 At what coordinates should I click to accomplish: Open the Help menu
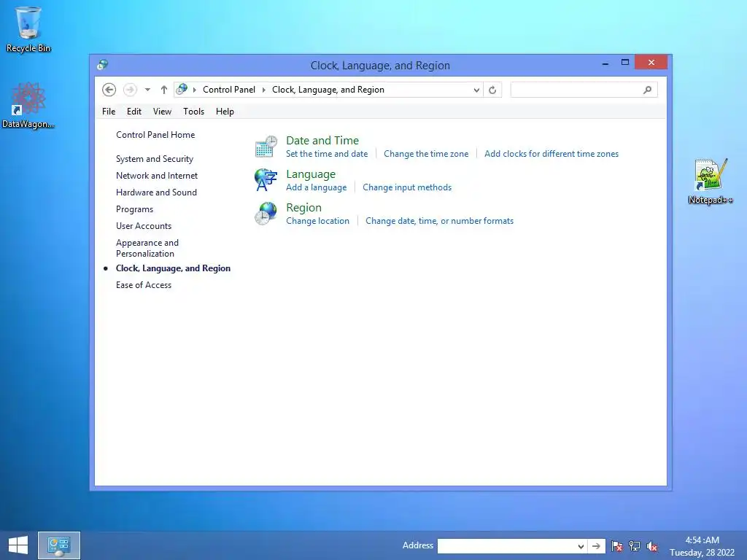(225, 112)
